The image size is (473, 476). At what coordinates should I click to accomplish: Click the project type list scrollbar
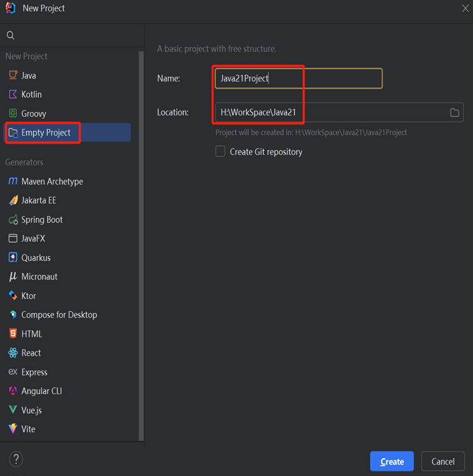[x=141, y=246]
